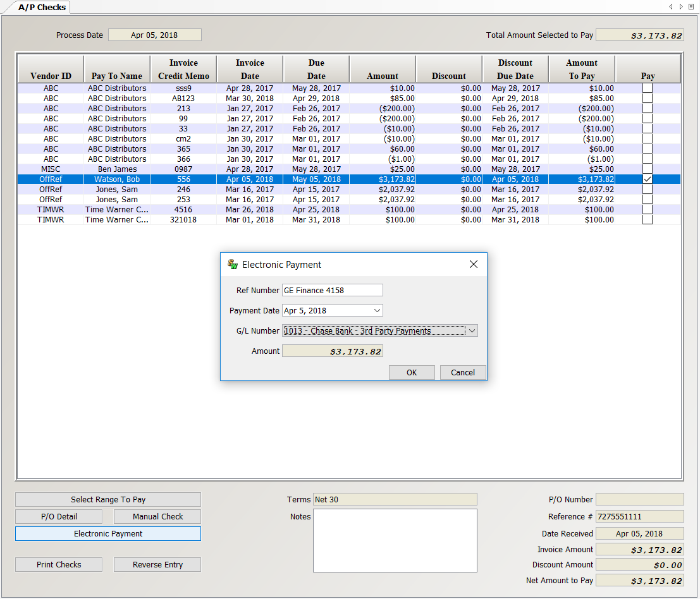Sort by Due Date column header
Image resolution: width=700 pixels, height=599 pixels.
(316, 69)
